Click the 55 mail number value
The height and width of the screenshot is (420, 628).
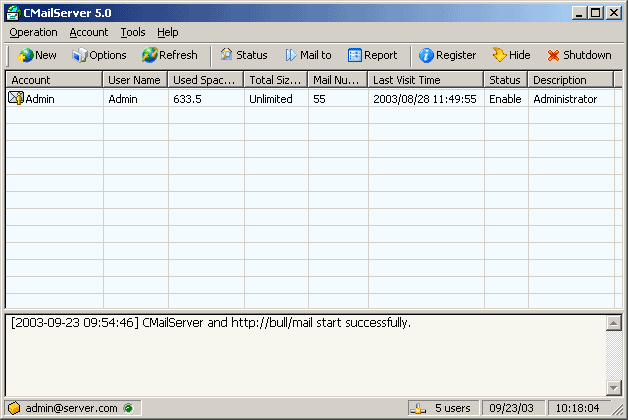tap(319, 99)
